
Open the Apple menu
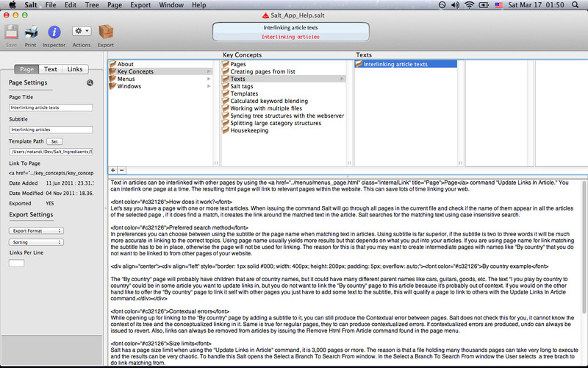[x=12, y=5]
